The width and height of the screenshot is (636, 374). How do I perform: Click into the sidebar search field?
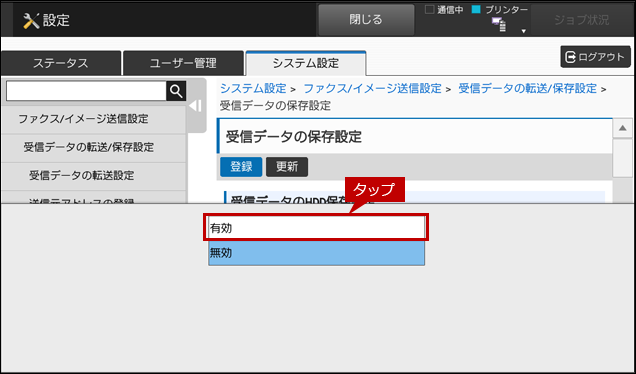[86, 91]
